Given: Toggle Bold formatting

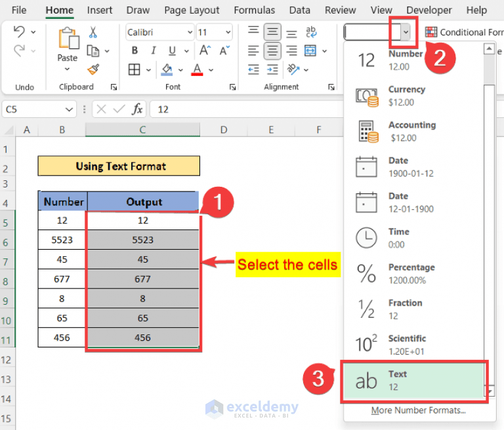Looking at the screenshot, I should pos(135,50).
